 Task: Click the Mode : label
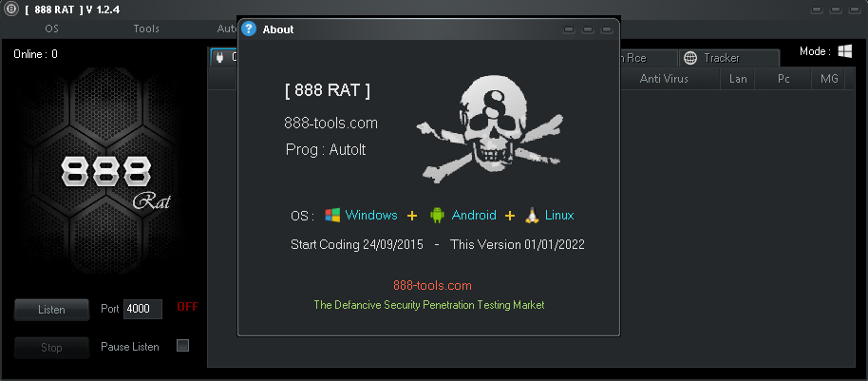816,51
